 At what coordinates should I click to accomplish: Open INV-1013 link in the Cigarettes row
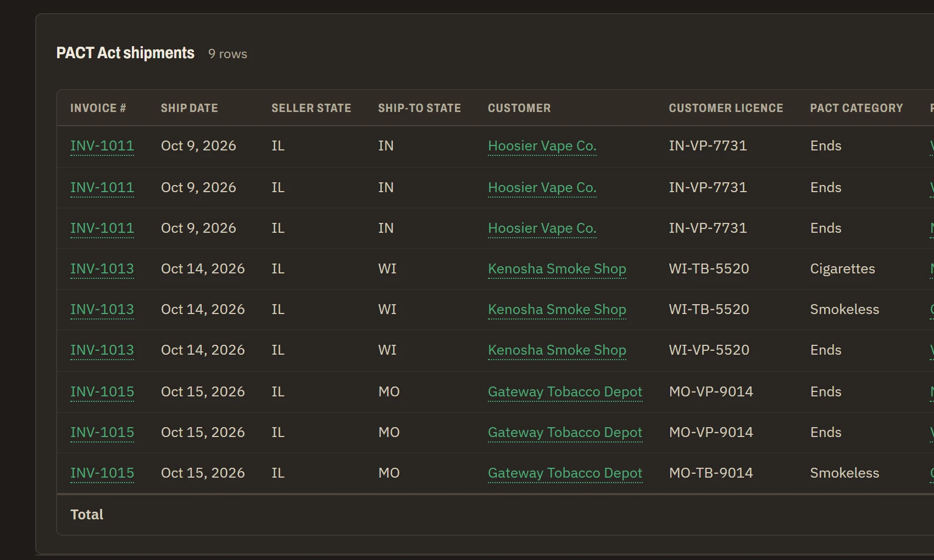102,269
